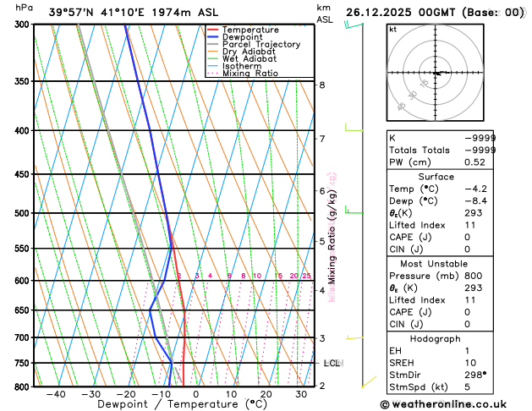Click the 500 pressure level label
532x411 pixels.
tap(24, 213)
